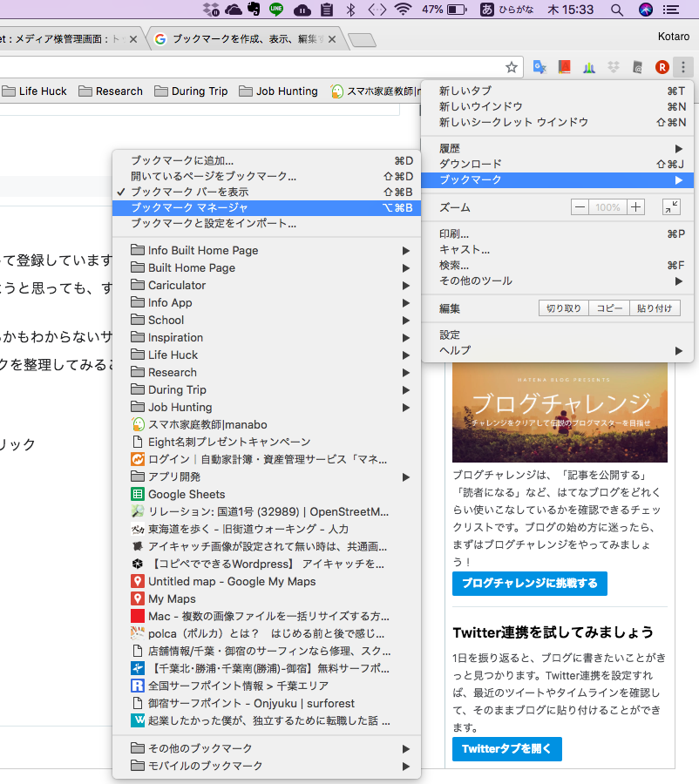Open Untitled map - Google My Maps bookmark
Viewport: 699px width, 784px height.
(x=267, y=582)
